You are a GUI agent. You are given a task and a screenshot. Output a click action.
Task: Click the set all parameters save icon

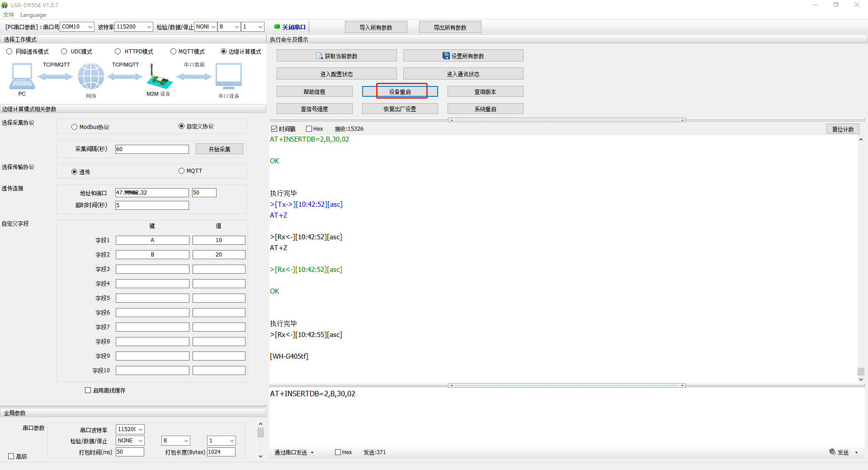coord(446,56)
